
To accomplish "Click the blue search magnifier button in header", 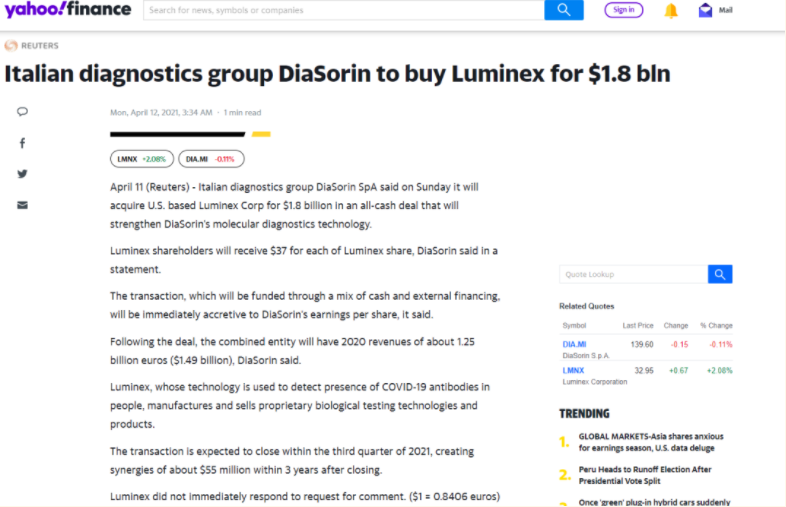I will tap(564, 10).
